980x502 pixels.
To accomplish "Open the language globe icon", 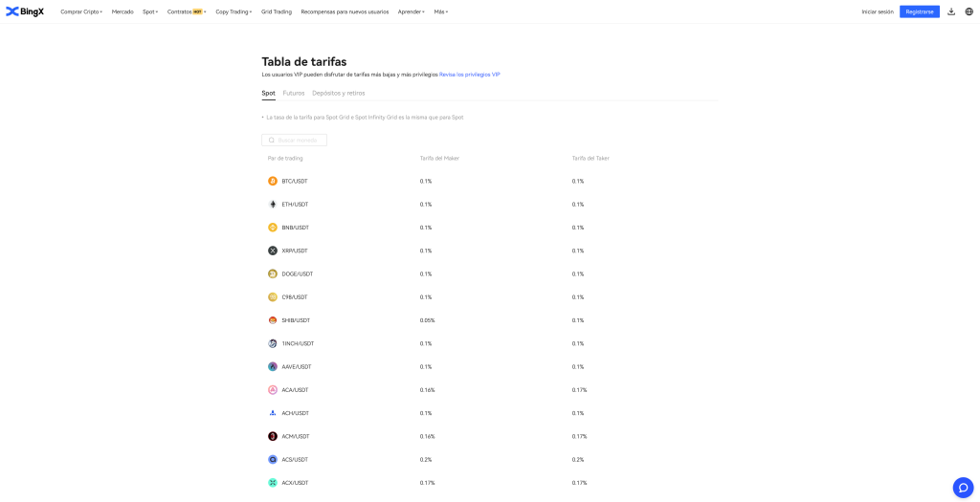I will (969, 11).
